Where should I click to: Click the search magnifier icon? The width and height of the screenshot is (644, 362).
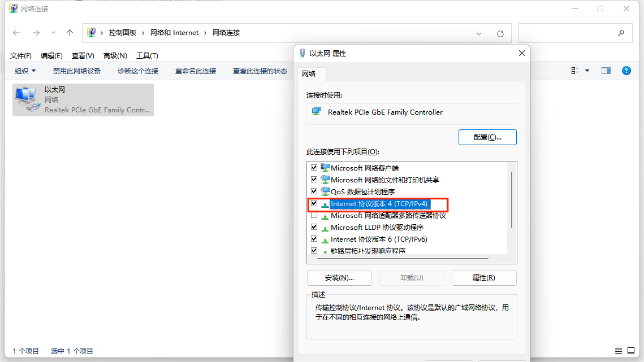click(x=621, y=33)
